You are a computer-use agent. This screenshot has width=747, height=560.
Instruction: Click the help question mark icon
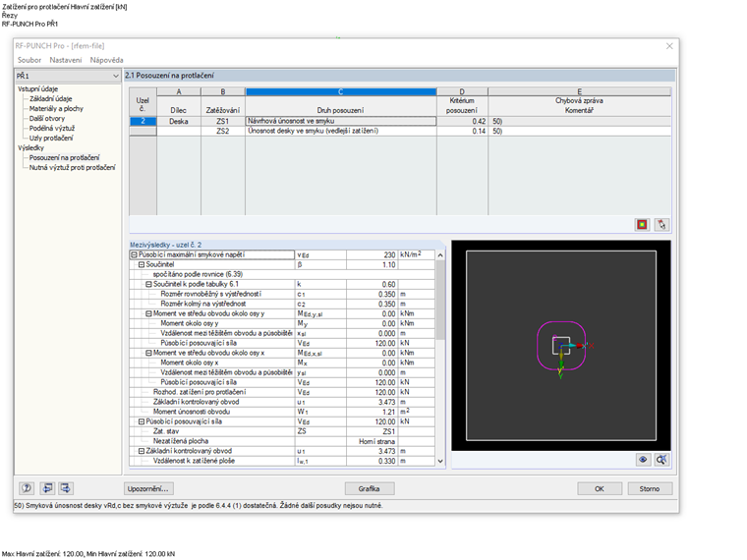27,488
